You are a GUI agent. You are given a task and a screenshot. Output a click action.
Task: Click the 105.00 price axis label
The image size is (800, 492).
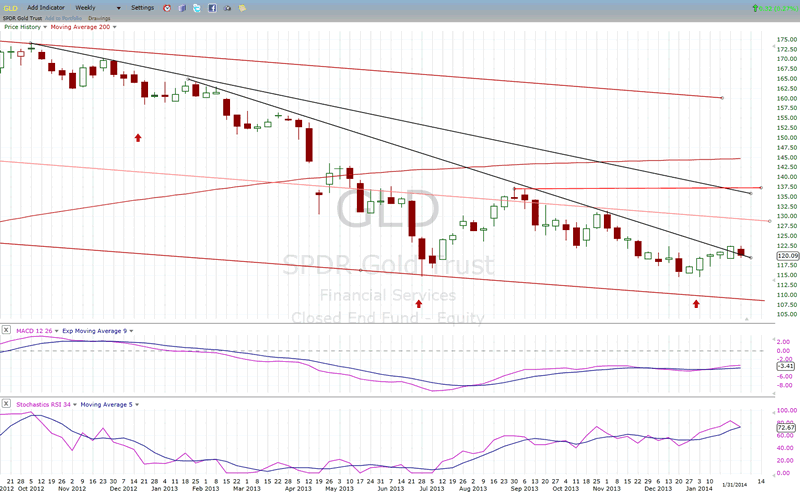click(787, 314)
